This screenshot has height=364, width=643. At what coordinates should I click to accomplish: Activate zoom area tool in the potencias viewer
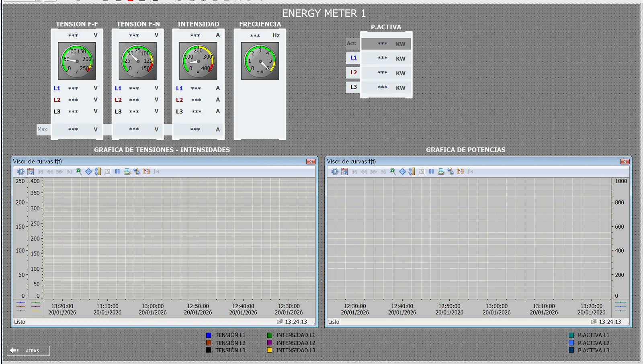393,172
